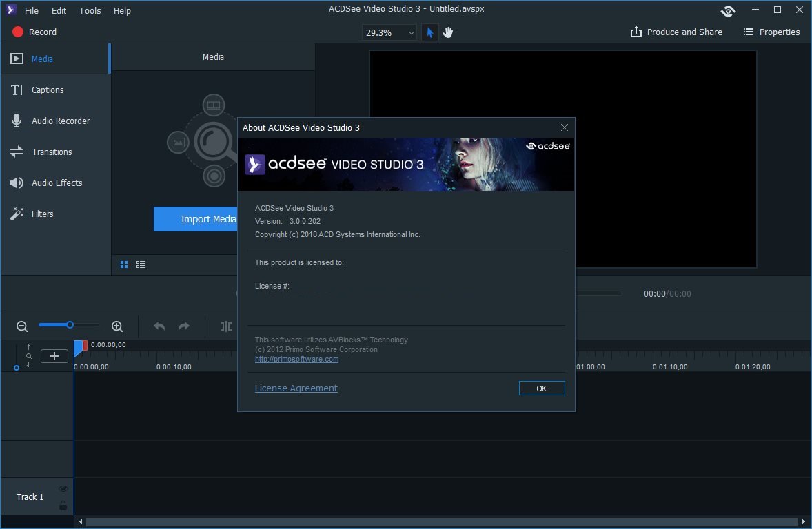Add a new track with plus button
The width and height of the screenshot is (812, 529).
click(x=54, y=356)
